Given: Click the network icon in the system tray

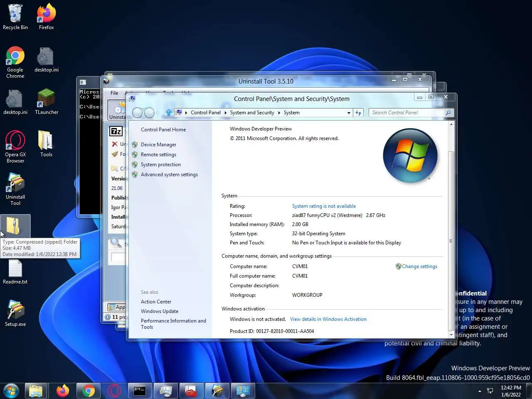Looking at the screenshot, I should (x=490, y=391).
